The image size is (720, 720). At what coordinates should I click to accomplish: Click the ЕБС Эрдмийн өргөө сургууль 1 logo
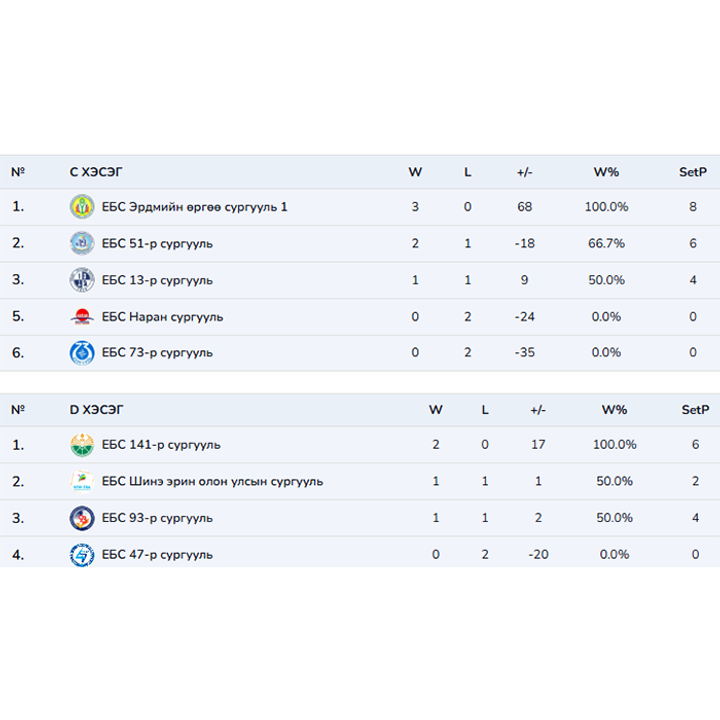tap(81, 207)
